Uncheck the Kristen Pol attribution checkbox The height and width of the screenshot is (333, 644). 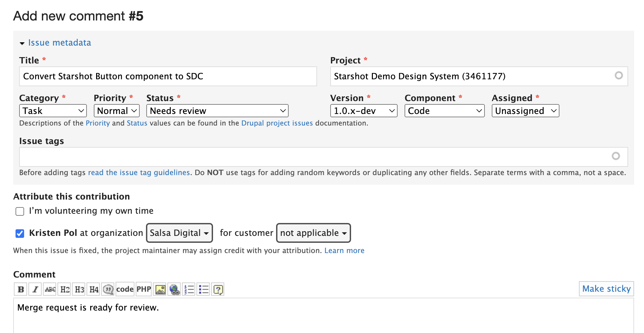[x=20, y=234]
